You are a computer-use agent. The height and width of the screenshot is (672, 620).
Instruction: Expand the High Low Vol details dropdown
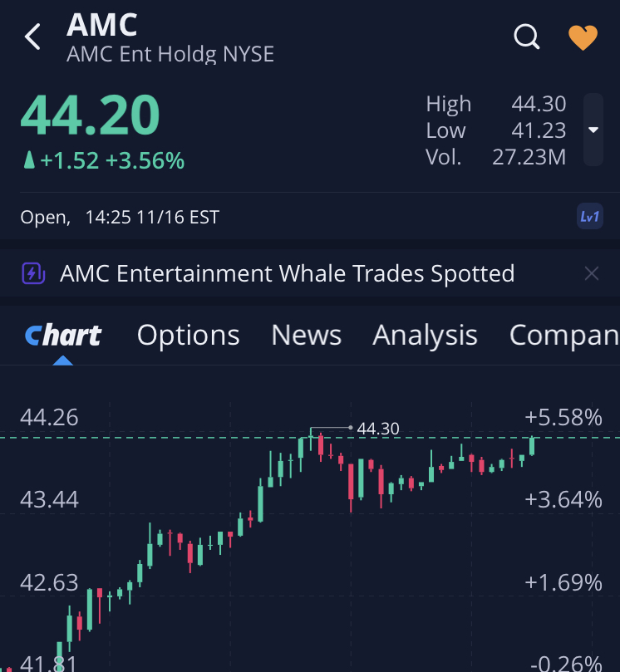593,130
